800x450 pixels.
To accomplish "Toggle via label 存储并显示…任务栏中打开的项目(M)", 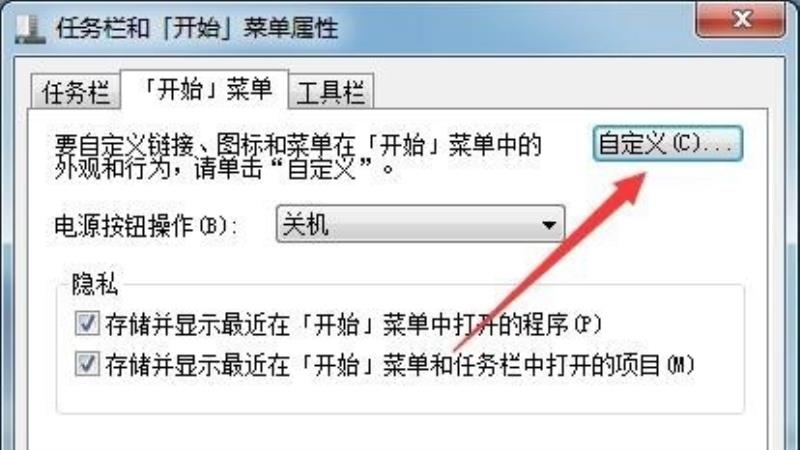I will [x=401, y=365].
